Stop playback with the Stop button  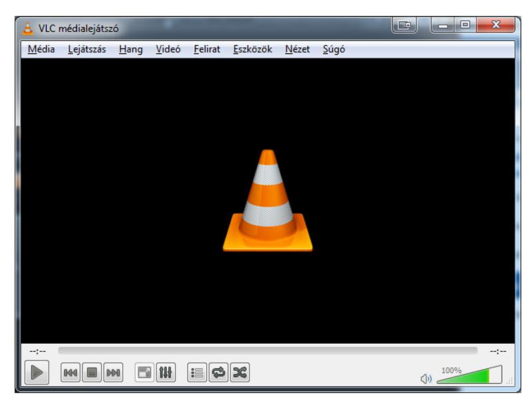point(92,372)
